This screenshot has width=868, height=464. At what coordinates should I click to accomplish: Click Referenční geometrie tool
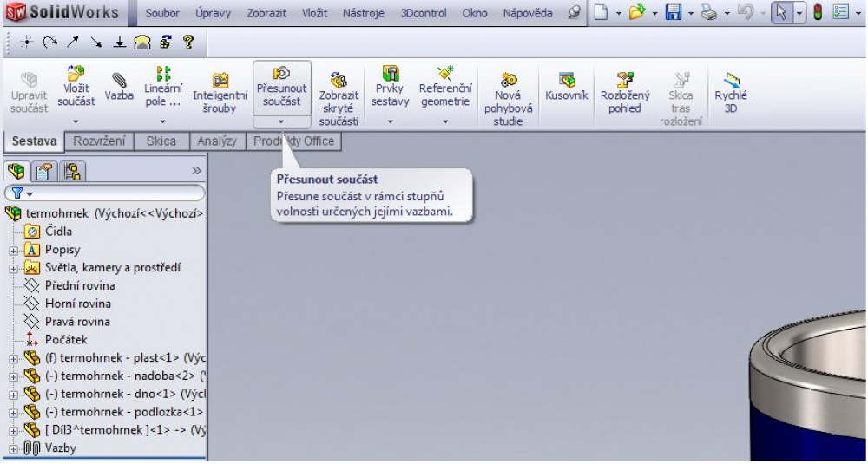click(x=445, y=88)
